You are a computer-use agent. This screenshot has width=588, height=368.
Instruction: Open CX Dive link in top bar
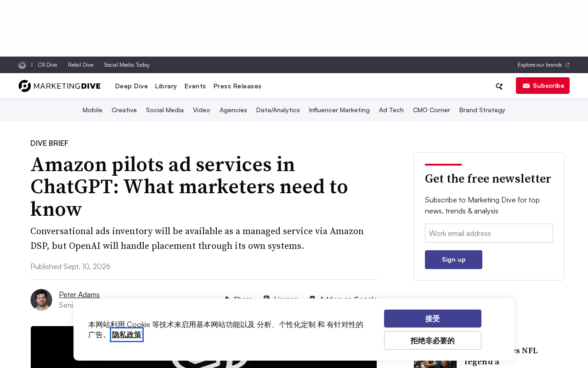click(x=47, y=65)
